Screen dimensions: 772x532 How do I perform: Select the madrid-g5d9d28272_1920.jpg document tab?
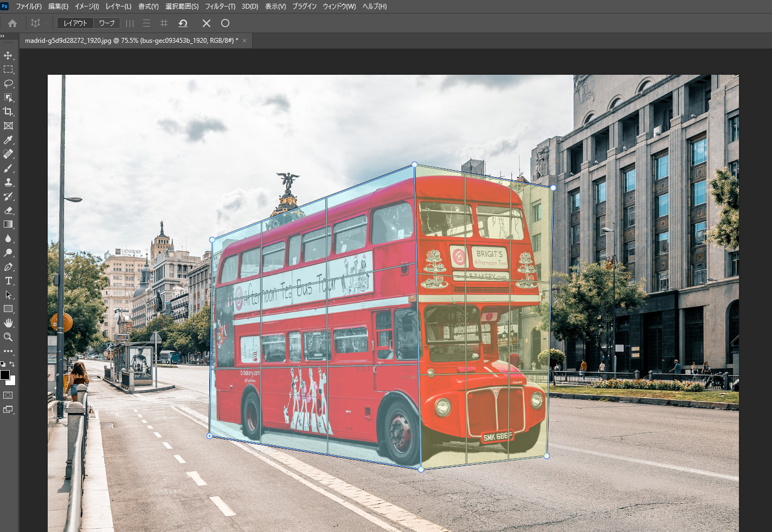click(x=132, y=41)
